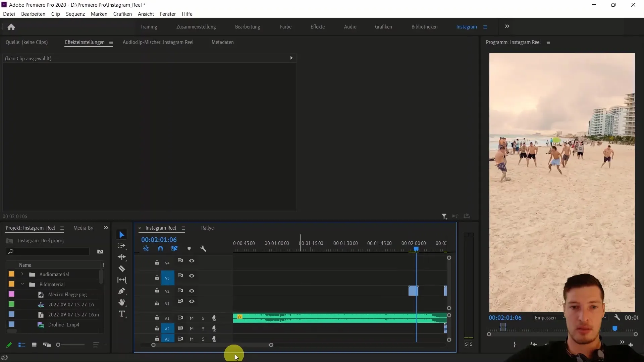Hide the V2 track output

(x=192, y=291)
